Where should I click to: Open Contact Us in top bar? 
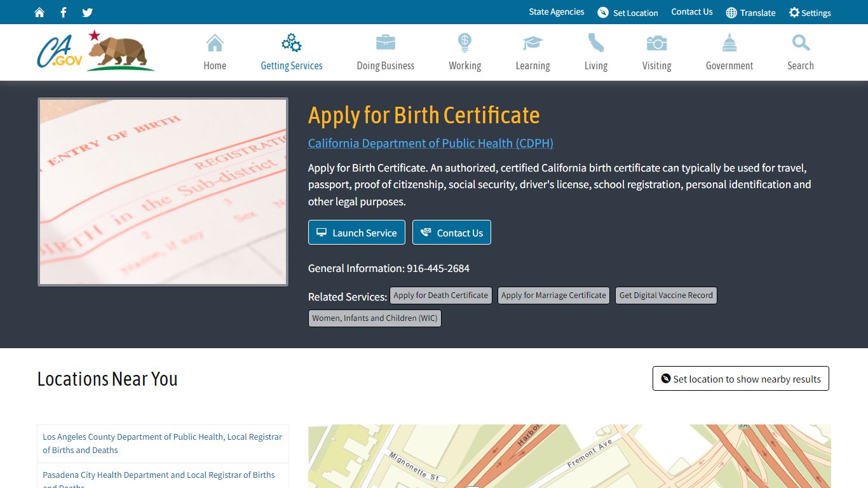point(692,12)
